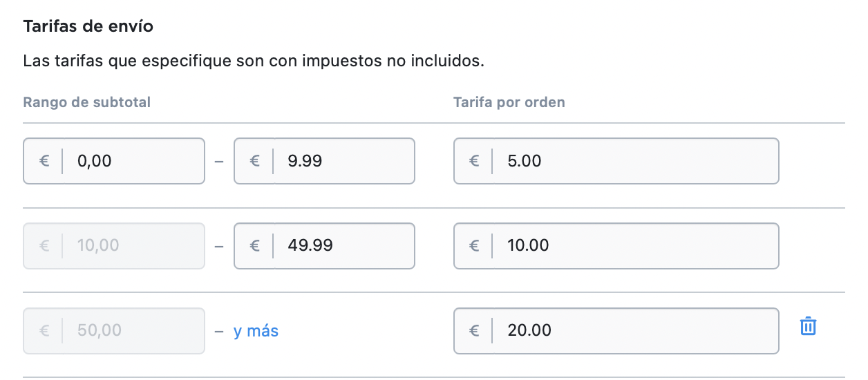868x380 pixels.
Task: Focus the 0,00 subtotal start field
Action: (114, 161)
